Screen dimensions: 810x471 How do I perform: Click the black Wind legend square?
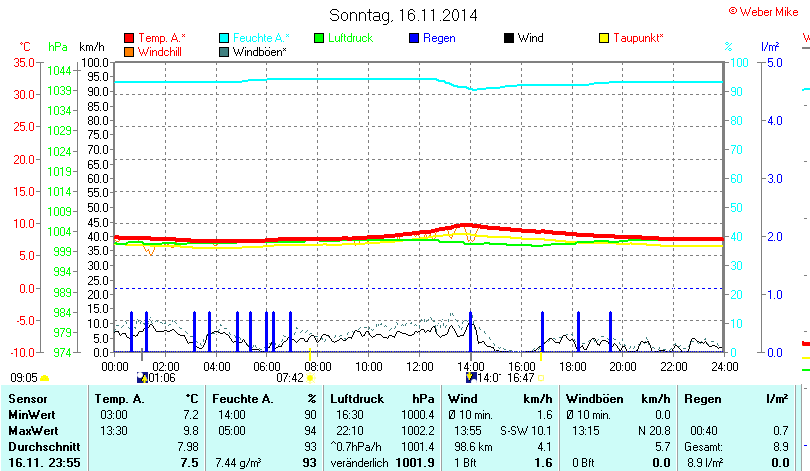509,38
